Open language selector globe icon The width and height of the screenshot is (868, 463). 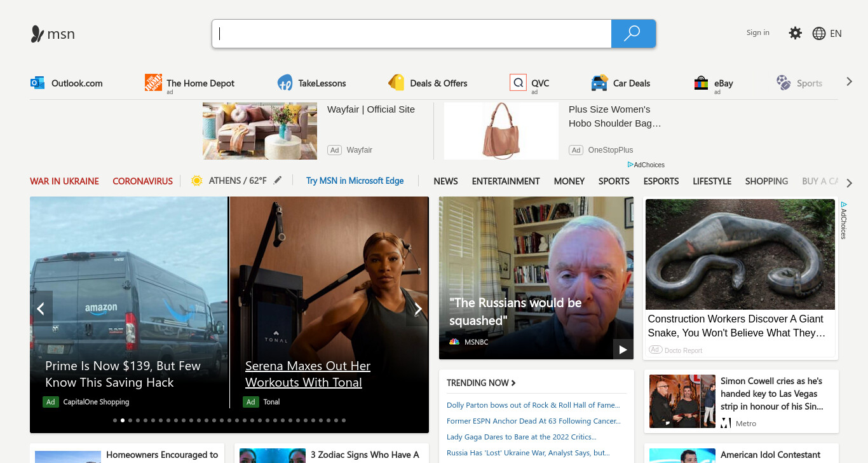click(819, 34)
